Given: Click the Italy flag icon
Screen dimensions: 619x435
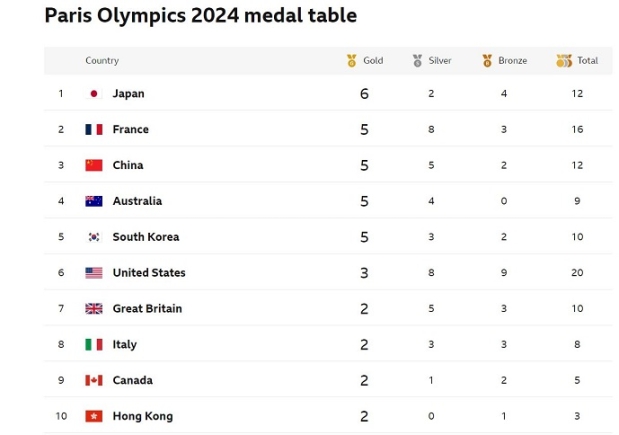Looking at the screenshot, I should [x=94, y=345].
